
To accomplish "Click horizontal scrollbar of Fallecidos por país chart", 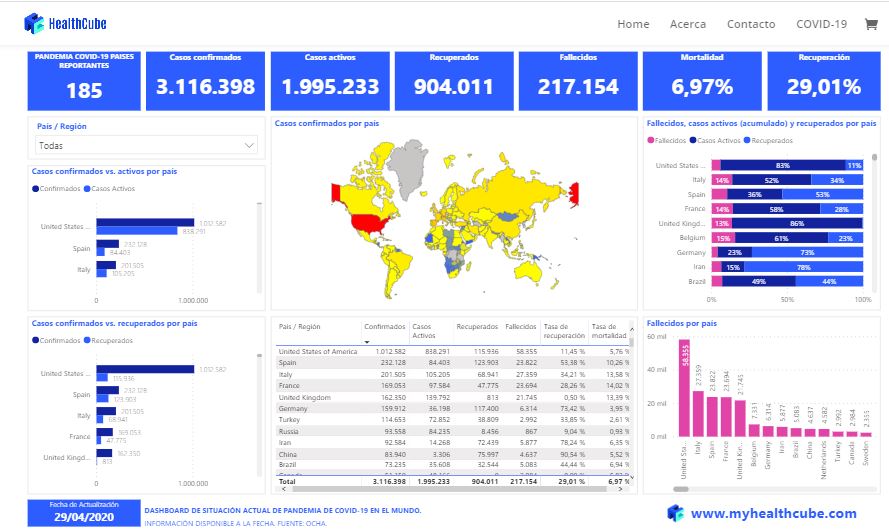I will coord(681,489).
